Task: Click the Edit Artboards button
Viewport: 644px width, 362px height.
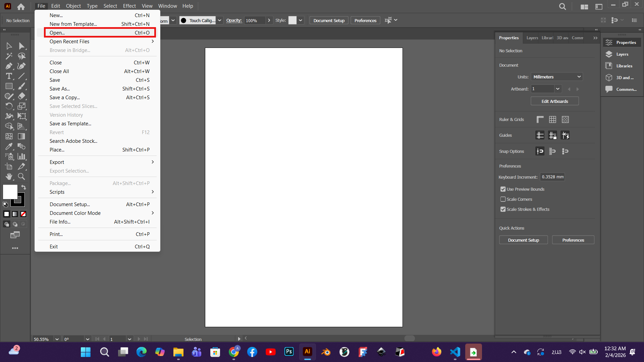Action: coord(554,101)
